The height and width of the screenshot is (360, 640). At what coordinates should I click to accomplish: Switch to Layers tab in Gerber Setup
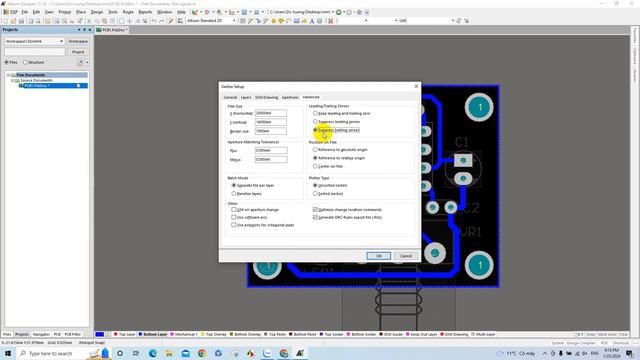click(x=246, y=98)
